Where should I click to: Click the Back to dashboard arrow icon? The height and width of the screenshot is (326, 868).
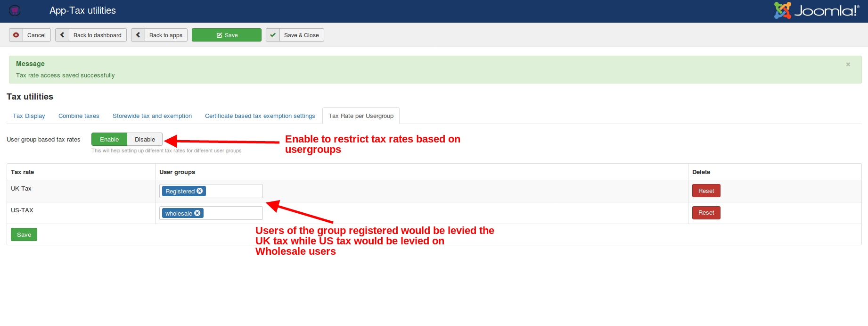(x=62, y=35)
